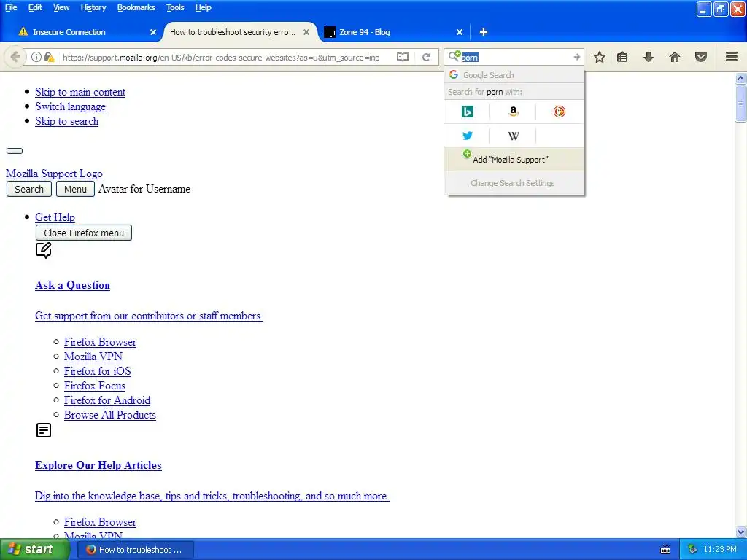Open the Firefox Focus link
The width and height of the screenshot is (747, 560).
point(94,386)
